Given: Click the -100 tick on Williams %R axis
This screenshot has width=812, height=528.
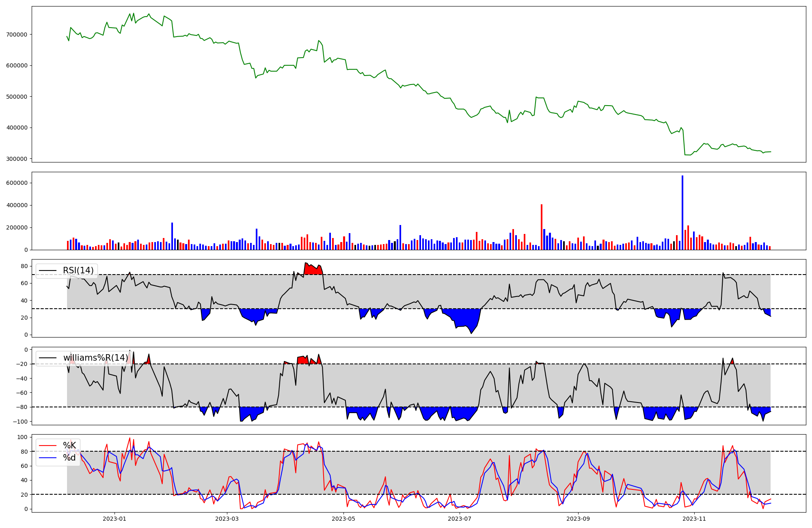Looking at the screenshot, I should 20,422.
